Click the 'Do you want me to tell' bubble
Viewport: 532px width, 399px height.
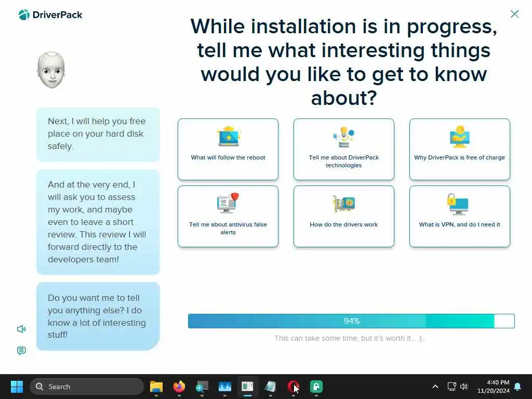tap(98, 316)
